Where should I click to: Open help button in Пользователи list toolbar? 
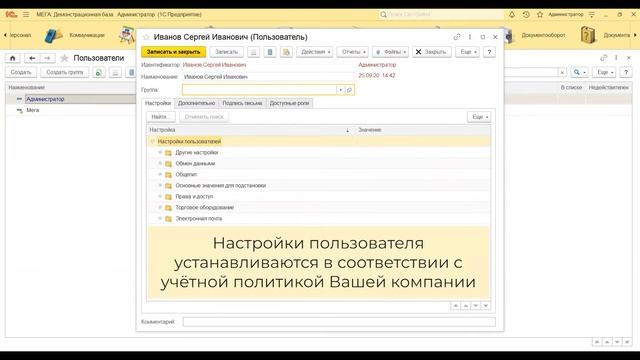point(626,72)
